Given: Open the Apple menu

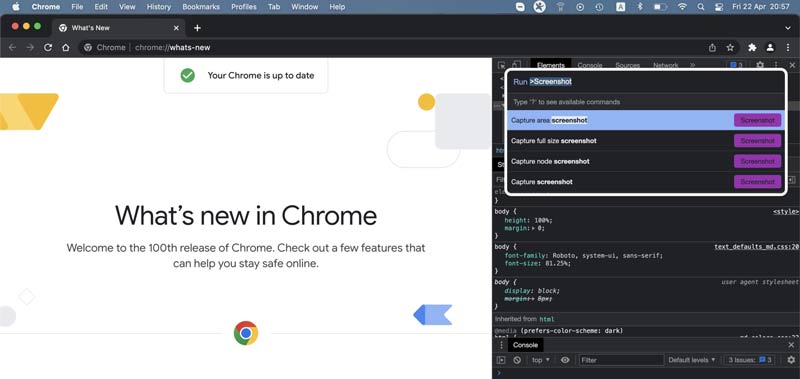Looking at the screenshot, I should 15,7.
